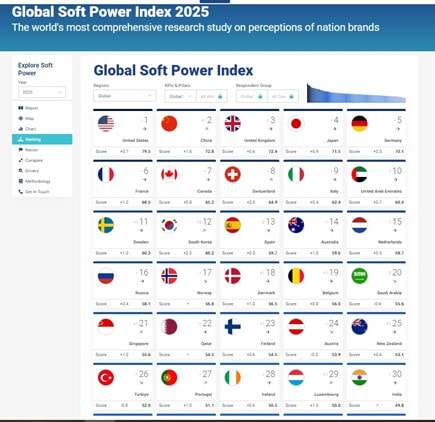Open the United Arab Emirates card

coord(376,183)
